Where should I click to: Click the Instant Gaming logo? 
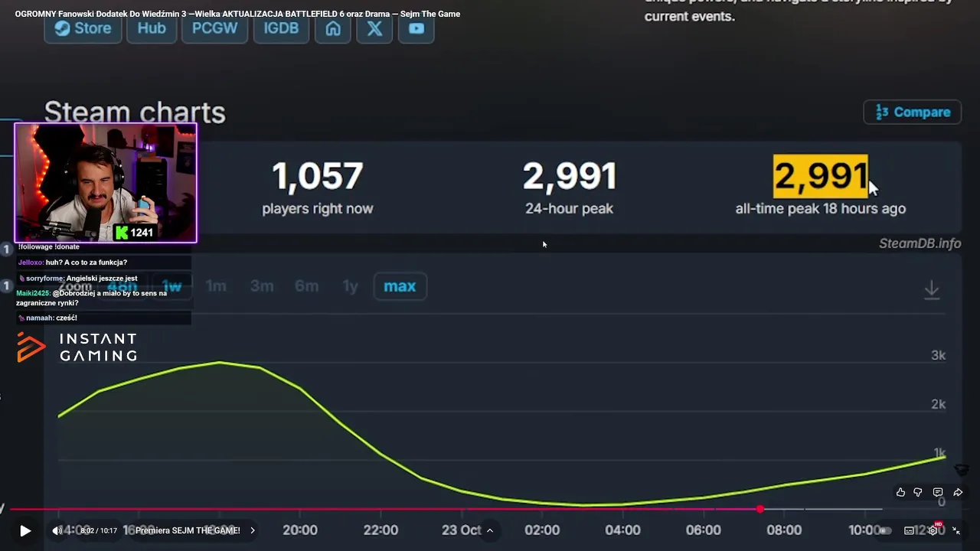pyautogui.click(x=77, y=347)
